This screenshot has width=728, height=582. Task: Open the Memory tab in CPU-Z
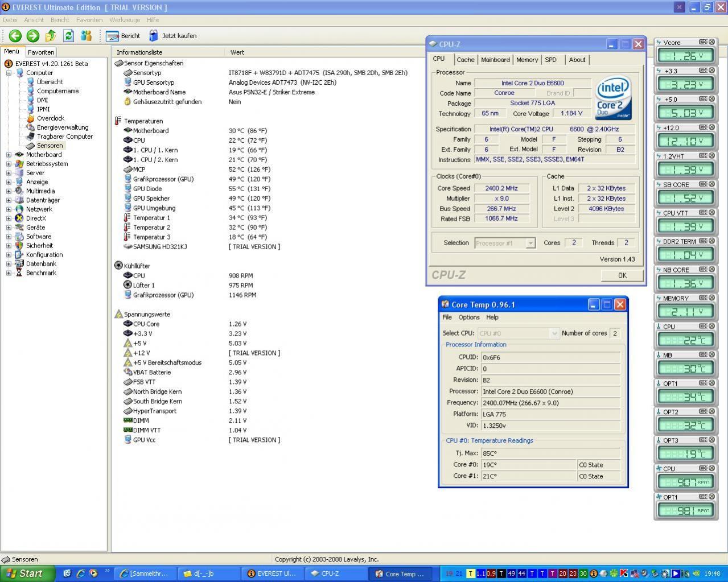click(x=527, y=60)
